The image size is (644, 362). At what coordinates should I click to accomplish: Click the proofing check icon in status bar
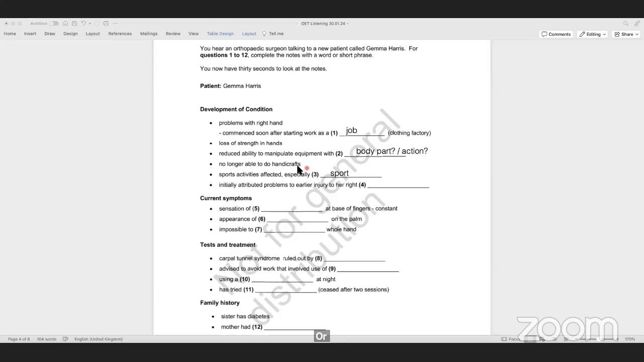65,339
